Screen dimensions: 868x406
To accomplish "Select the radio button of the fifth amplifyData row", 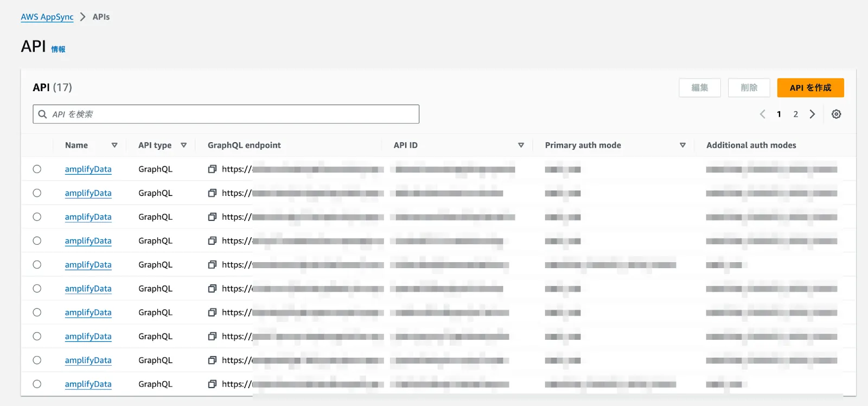I will click(x=37, y=264).
